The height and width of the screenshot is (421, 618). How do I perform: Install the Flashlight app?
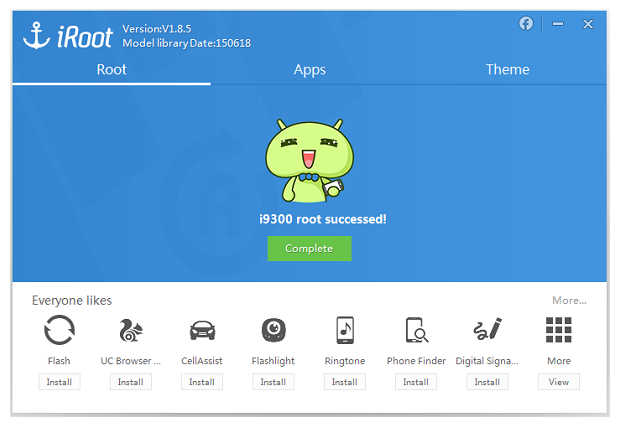pos(273,382)
